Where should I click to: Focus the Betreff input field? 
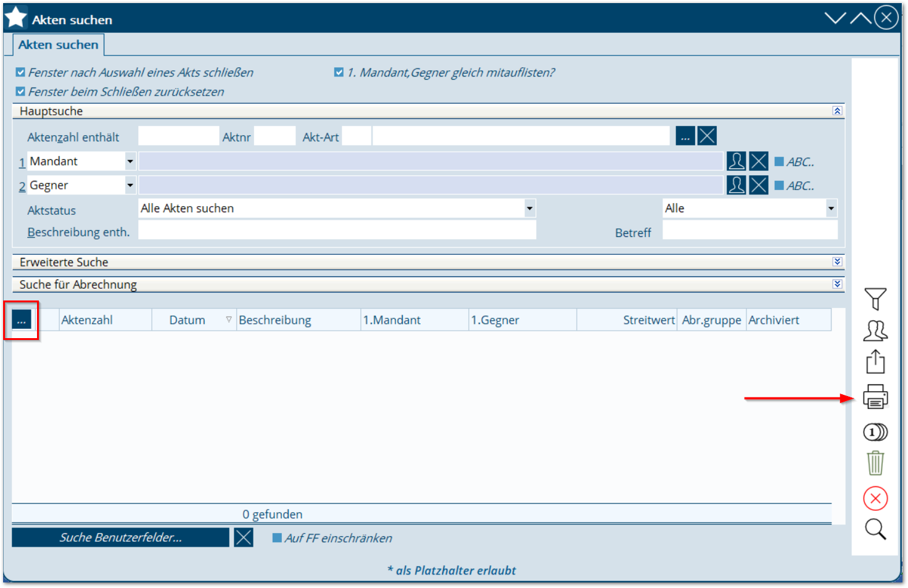[750, 230]
